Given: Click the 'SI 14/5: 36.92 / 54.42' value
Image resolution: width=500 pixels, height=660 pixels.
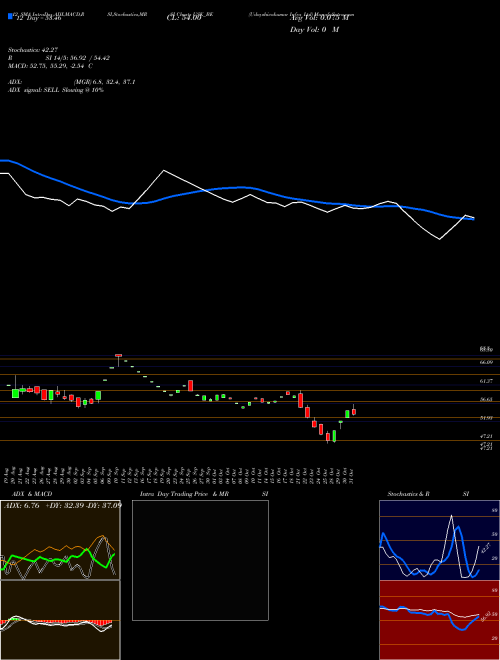Looking at the screenshot, I should tap(78, 58).
